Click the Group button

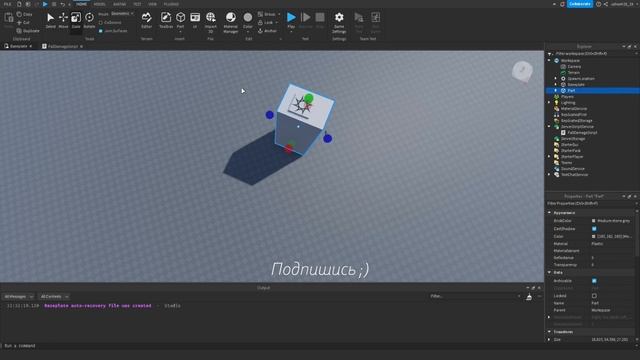267,14
